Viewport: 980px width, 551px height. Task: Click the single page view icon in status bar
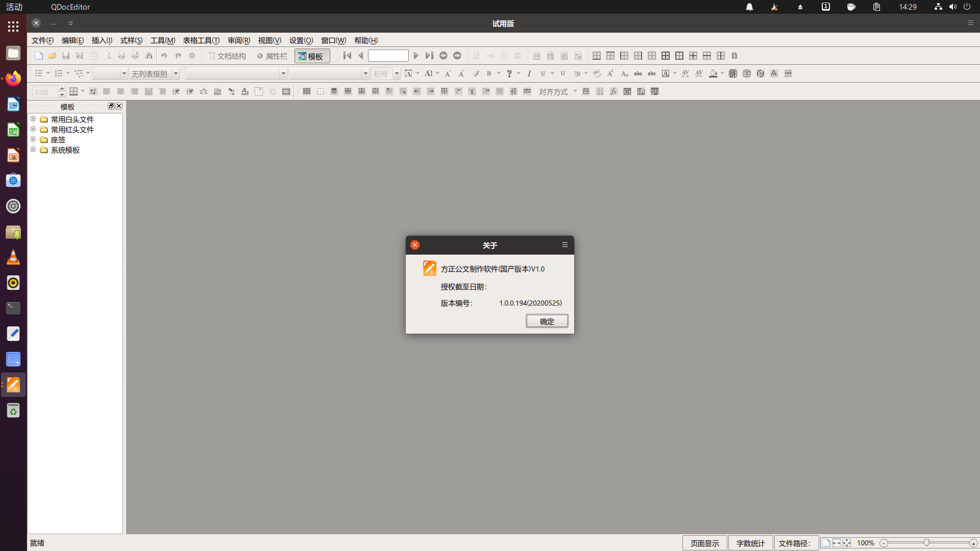click(826, 543)
